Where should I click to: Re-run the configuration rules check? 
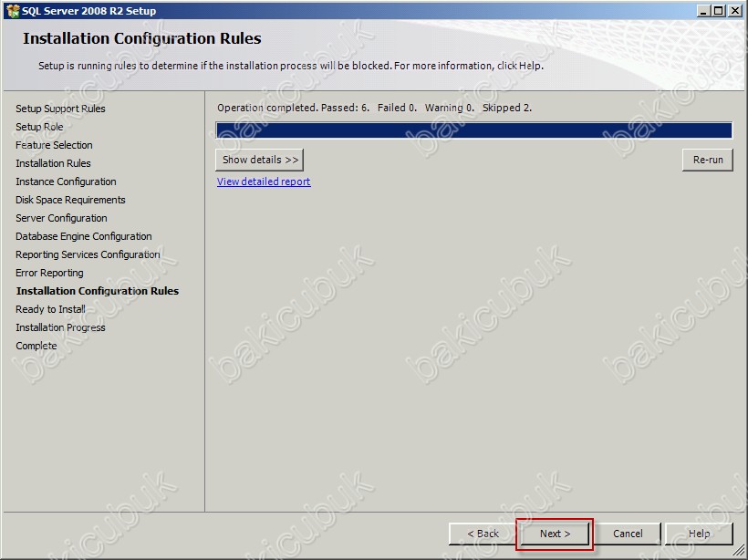coord(708,160)
